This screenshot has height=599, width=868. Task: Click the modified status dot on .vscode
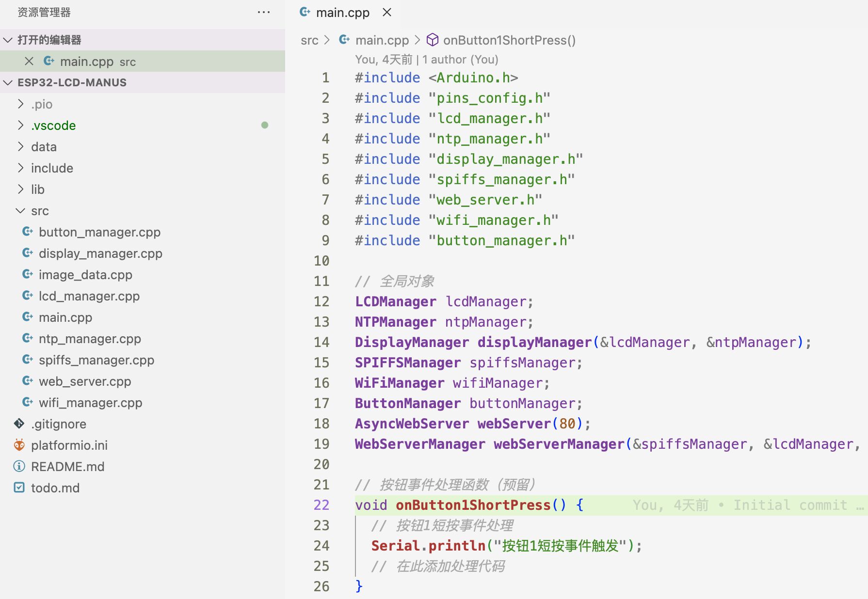pos(265,125)
